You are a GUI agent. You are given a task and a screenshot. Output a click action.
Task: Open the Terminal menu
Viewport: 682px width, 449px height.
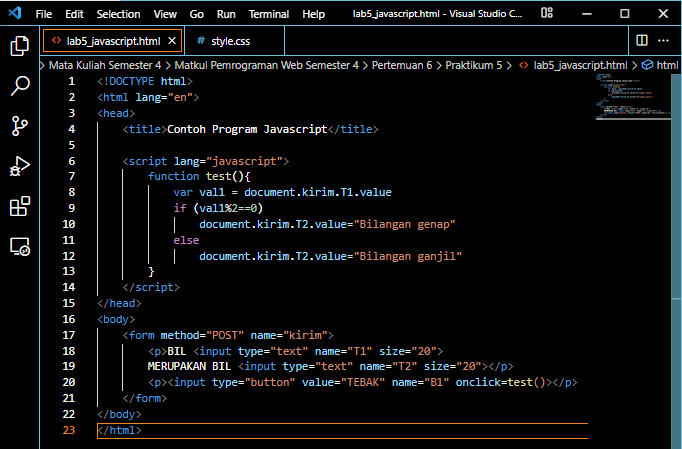[x=269, y=14]
